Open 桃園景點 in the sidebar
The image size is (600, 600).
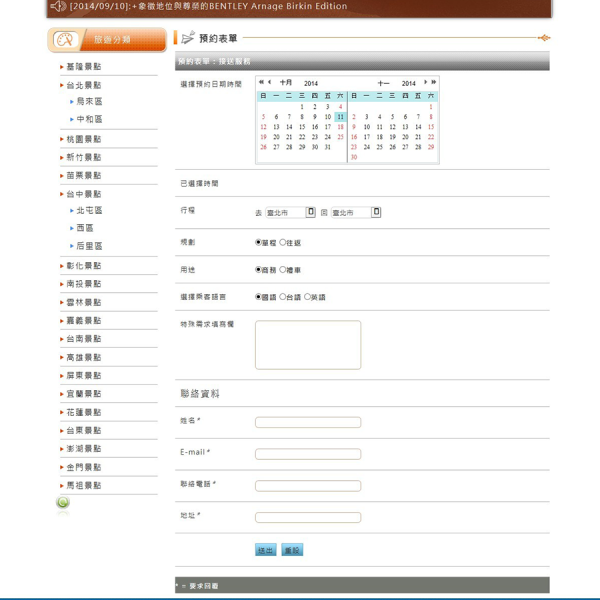84,139
